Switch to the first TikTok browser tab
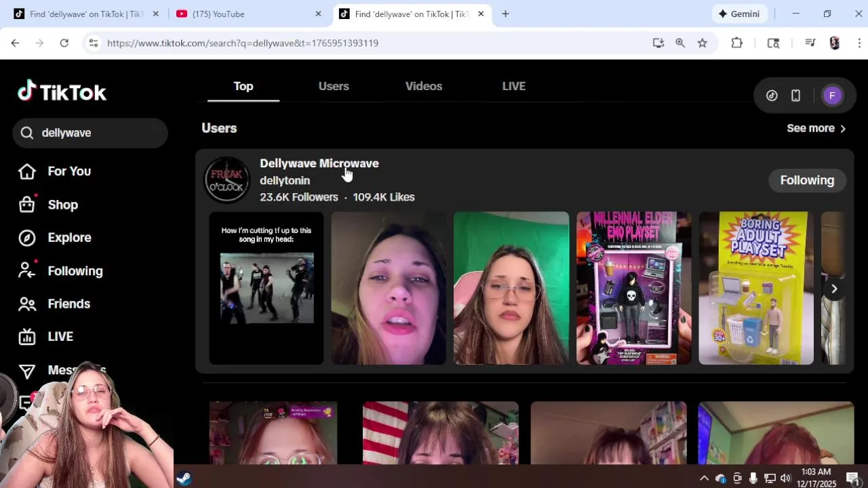Image resolution: width=868 pixels, height=488 pixels. (85, 14)
